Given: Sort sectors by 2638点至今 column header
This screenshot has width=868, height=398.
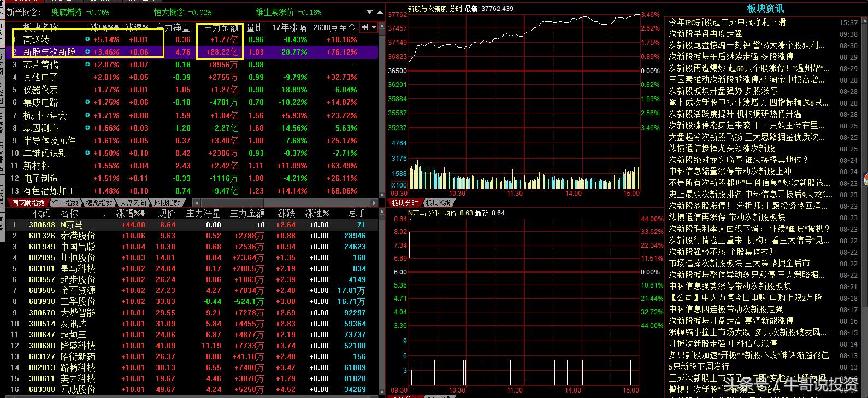Looking at the screenshot, I should (335, 27).
